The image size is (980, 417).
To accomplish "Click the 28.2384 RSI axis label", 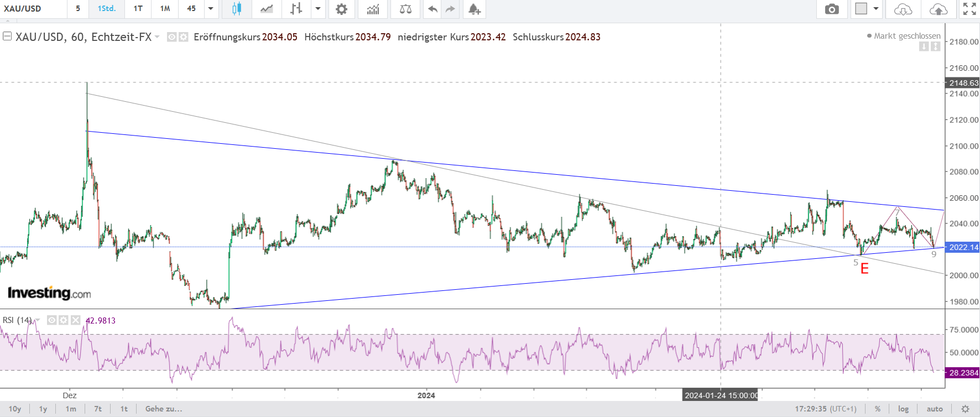I will 963,373.
